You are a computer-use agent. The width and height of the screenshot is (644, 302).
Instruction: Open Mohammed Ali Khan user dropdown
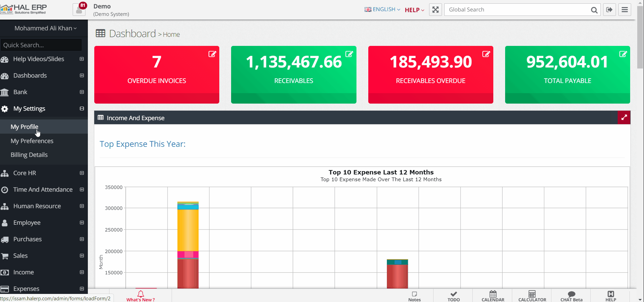pos(46,28)
